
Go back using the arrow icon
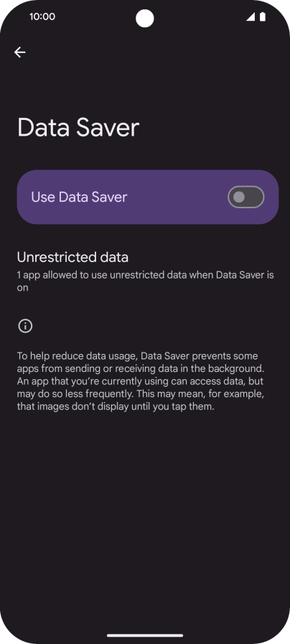pos(19,52)
